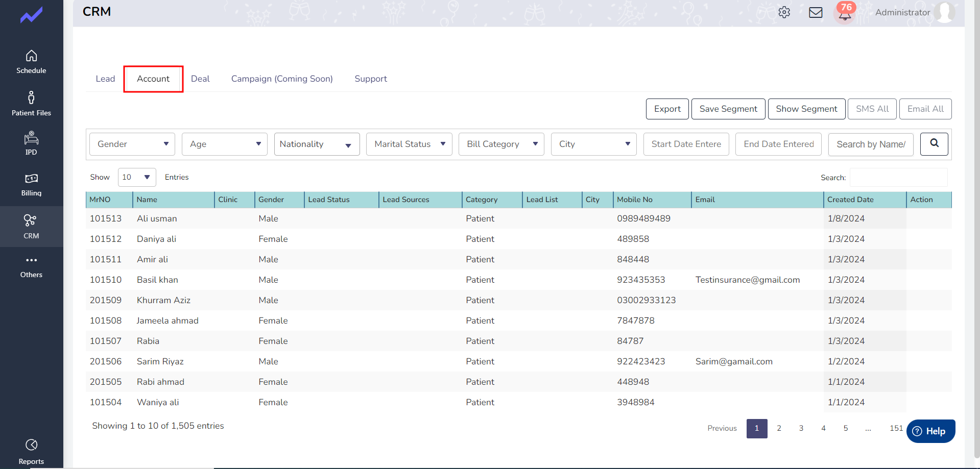This screenshot has width=980, height=469.
Task: Click mobile number 03002933123
Action: click(x=647, y=300)
